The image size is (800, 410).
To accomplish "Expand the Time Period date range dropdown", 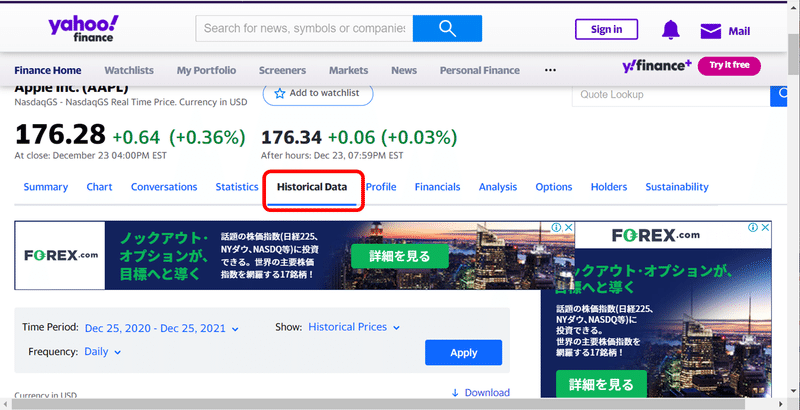I will 161,328.
